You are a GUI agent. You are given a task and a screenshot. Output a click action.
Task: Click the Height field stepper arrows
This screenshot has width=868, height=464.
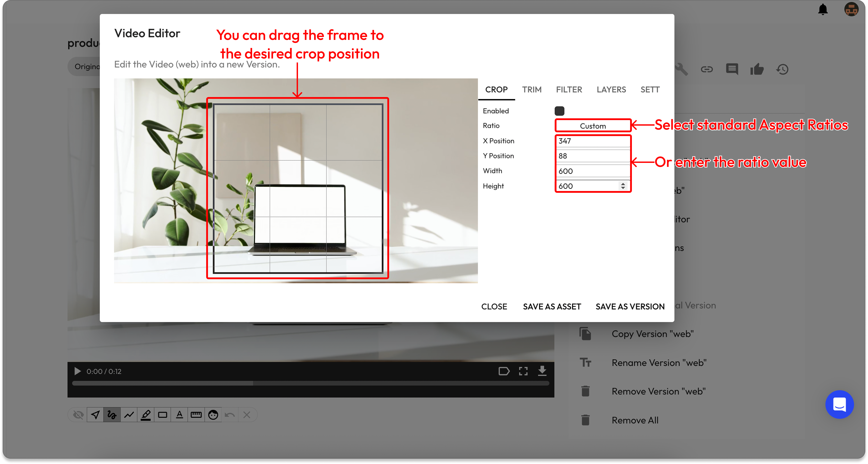pos(623,186)
